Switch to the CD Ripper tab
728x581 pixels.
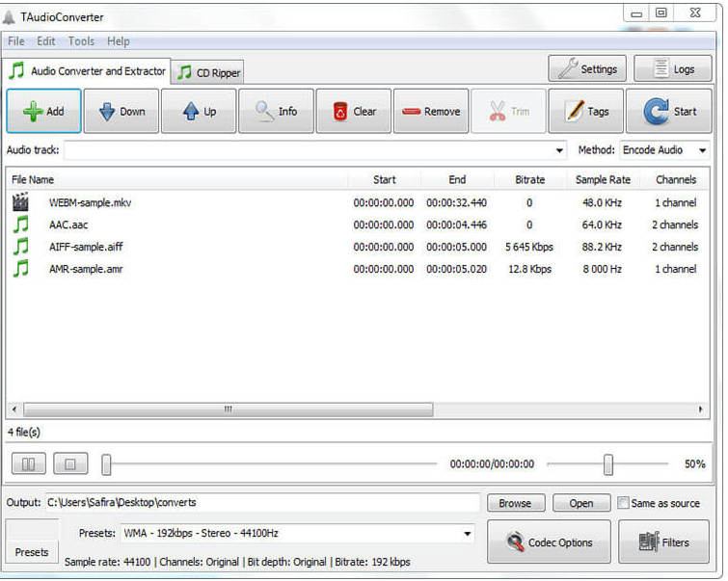click(x=208, y=72)
